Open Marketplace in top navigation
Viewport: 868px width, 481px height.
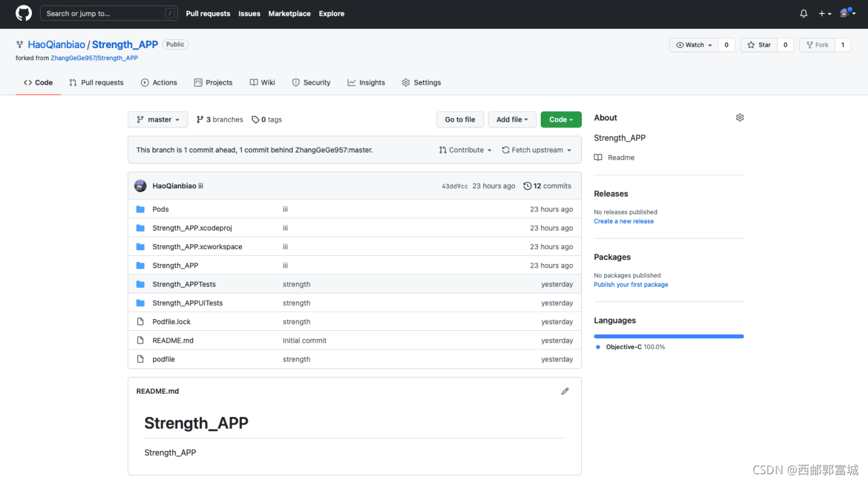[289, 14]
